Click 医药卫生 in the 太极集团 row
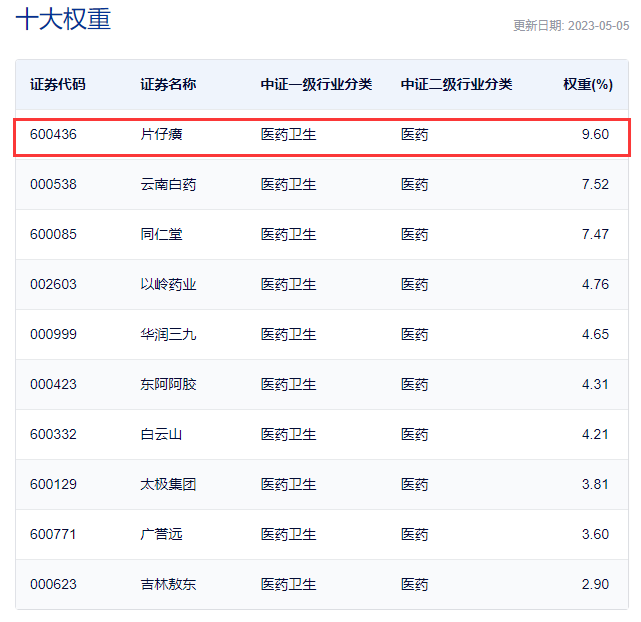The width and height of the screenshot is (641, 622). (x=289, y=484)
